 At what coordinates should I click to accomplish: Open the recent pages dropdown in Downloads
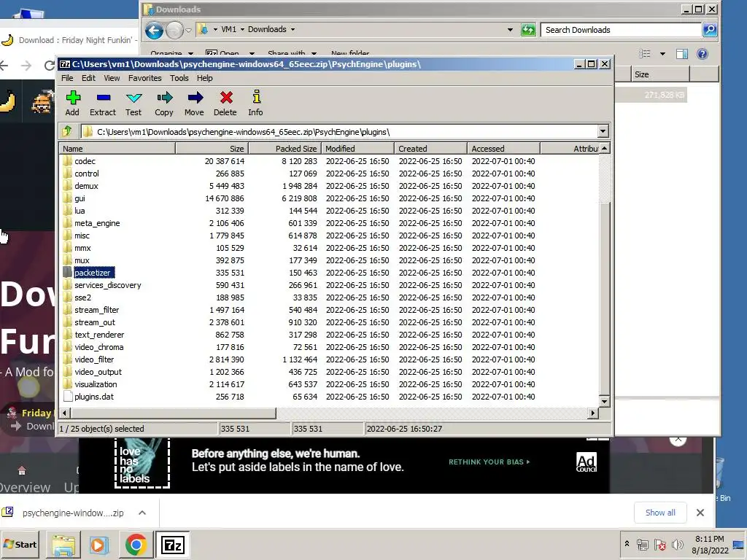pos(189,31)
